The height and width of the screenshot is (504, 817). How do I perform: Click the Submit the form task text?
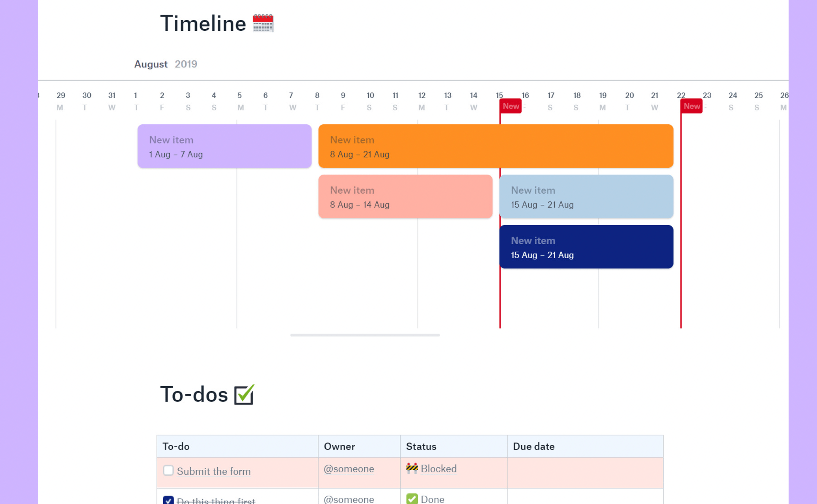click(x=214, y=471)
